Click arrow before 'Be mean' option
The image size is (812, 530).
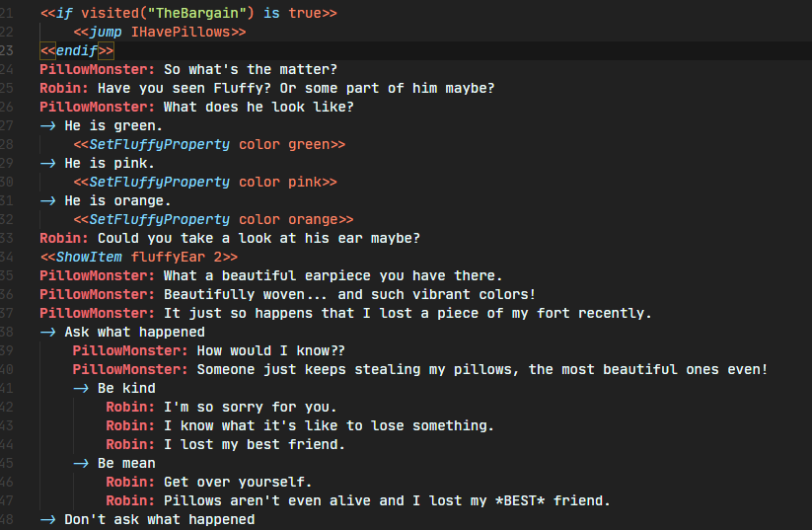(x=81, y=464)
